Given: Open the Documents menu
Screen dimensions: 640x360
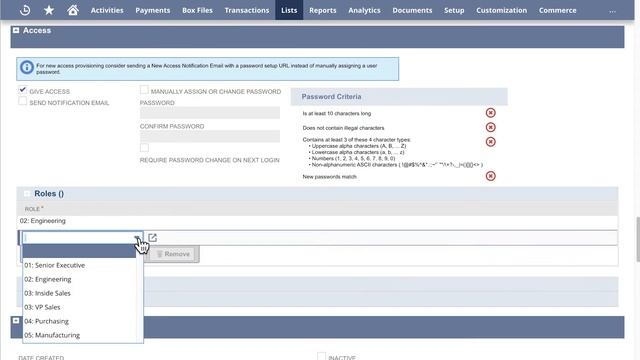Looking at the screenshot, I should pos(412,10).
